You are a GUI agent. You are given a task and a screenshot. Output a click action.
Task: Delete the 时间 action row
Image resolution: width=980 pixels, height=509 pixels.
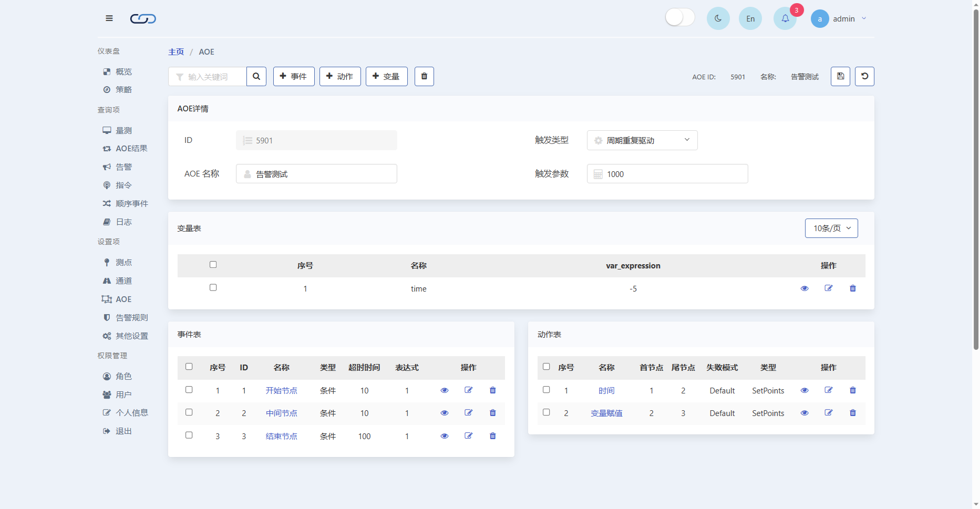[853, 390]
